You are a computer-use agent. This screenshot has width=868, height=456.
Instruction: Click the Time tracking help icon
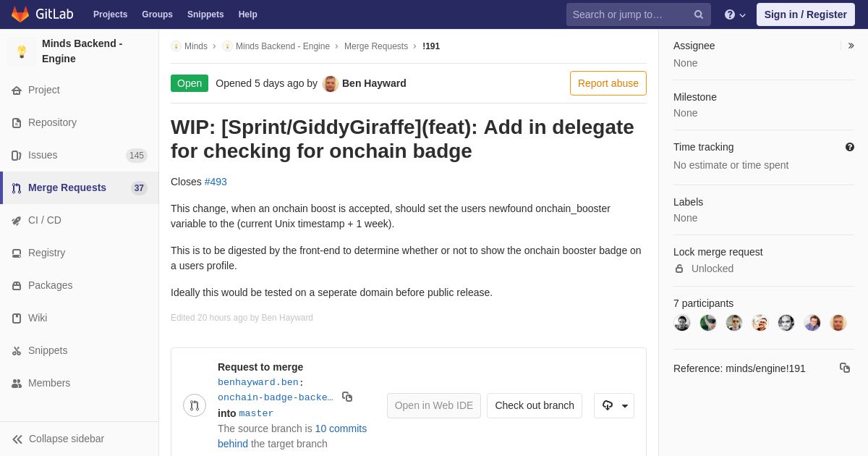coord(850,147)
